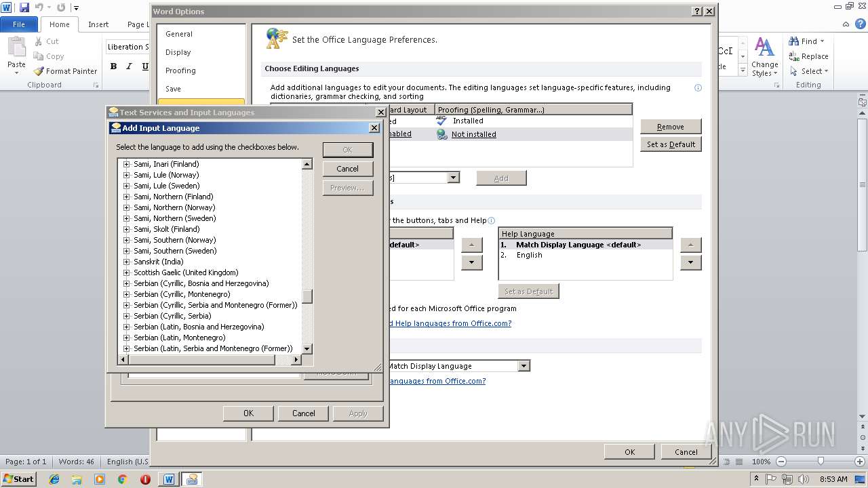Screen dimensions: 868x488
Task: Open Windows Media Player from taskbar
Action: (x=100, y=479)
